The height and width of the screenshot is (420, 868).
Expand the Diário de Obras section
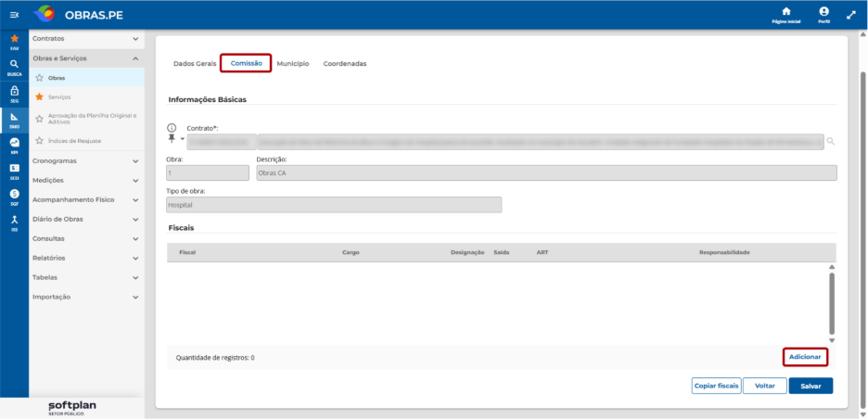[86, 219]
